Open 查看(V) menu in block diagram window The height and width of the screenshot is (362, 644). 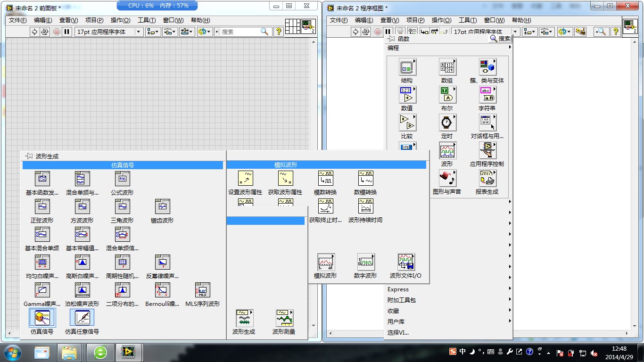[389, 20]
